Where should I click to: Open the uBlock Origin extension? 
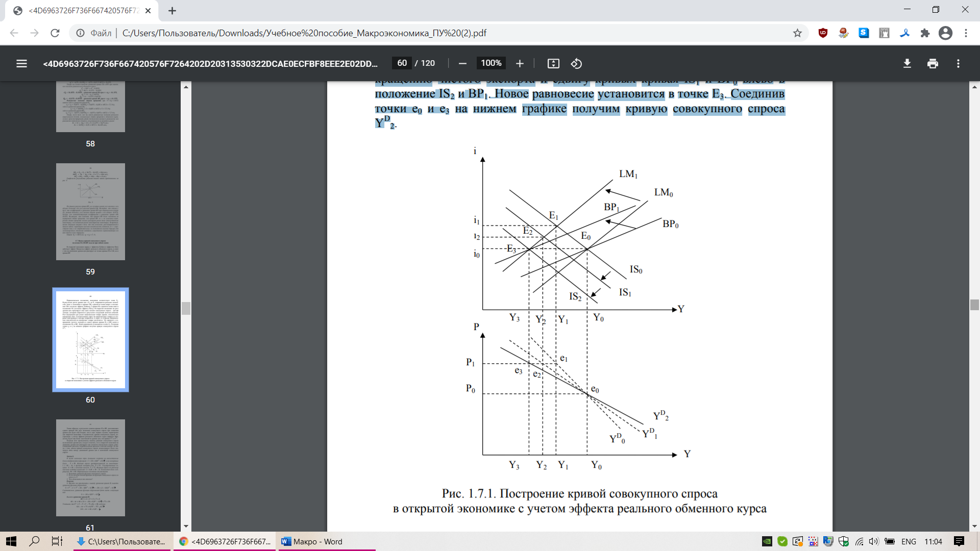click(823, 33)
